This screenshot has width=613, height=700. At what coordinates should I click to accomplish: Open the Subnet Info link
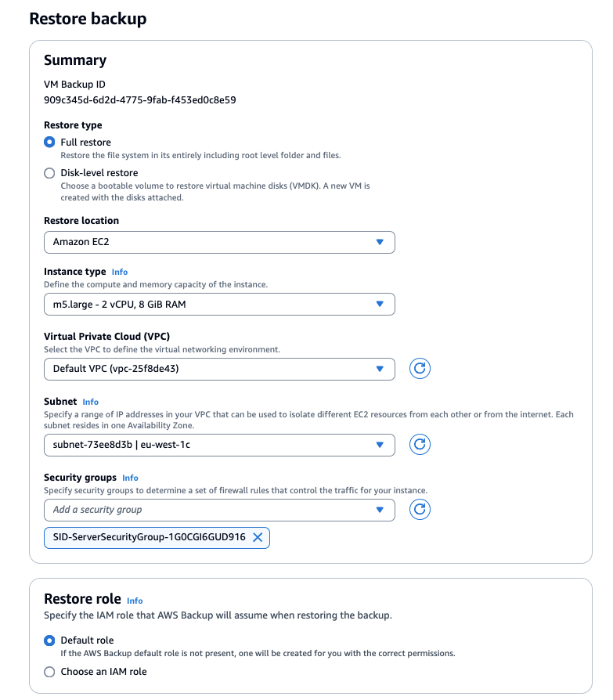[x=92, y=401]
